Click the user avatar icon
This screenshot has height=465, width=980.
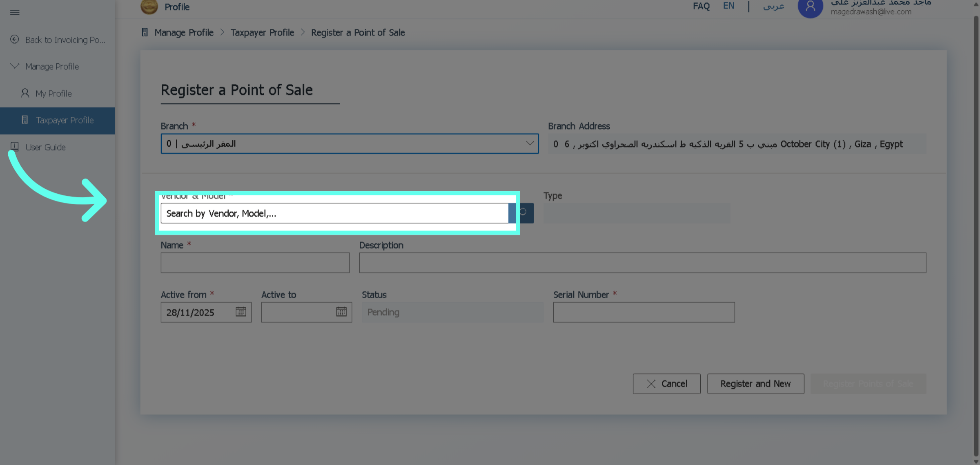pos(810,7)
